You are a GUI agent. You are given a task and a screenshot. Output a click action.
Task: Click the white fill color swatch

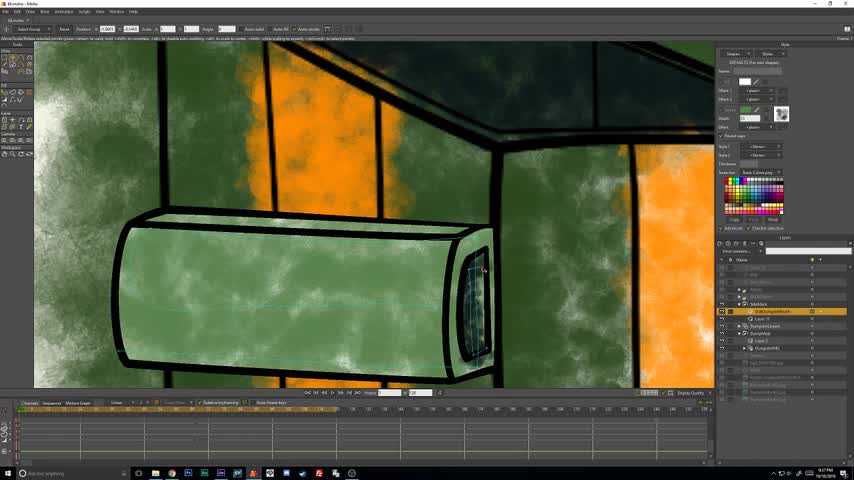click(x=745, y=82)
